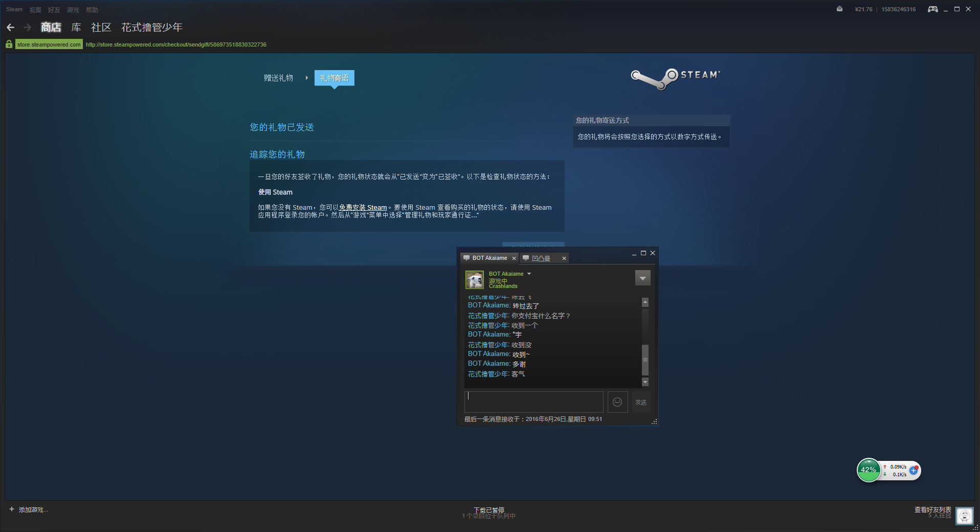Click the last chat message 客气
The width and height of the screenshot is (980, 532).
[x=518, y=374]
